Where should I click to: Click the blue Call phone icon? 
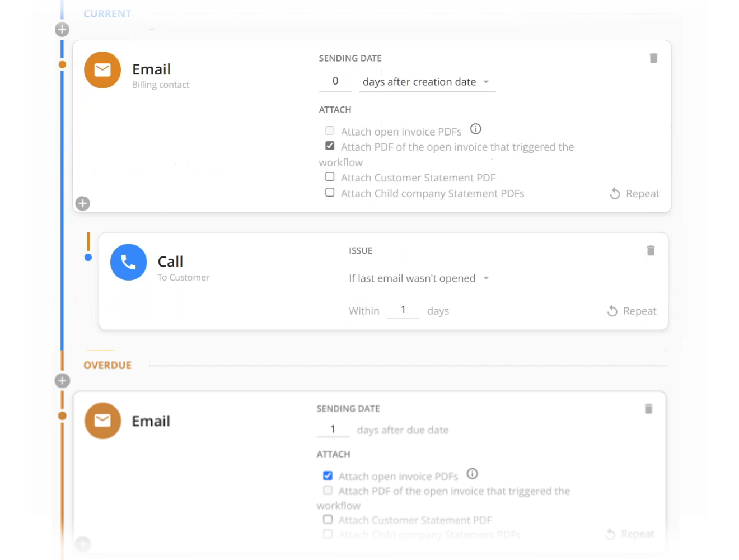pos(128,262)
